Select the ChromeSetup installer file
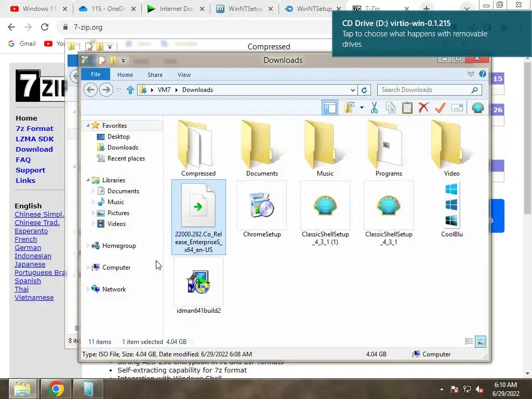The image size is (532, 399). coord(262,210)
